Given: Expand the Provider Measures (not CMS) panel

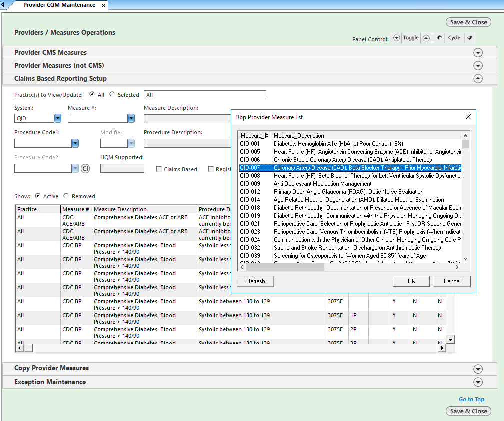Looking at the screenshot, I should (x=478, y=66).
